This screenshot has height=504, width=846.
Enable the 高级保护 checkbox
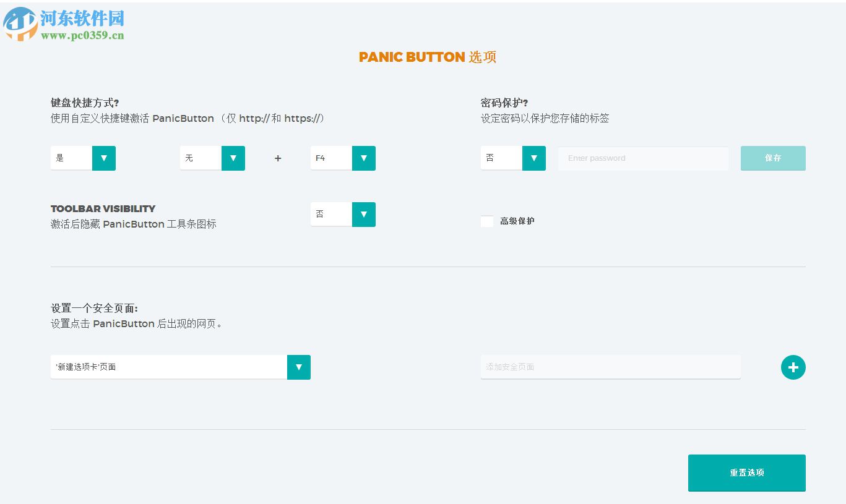tap(487, 221)
